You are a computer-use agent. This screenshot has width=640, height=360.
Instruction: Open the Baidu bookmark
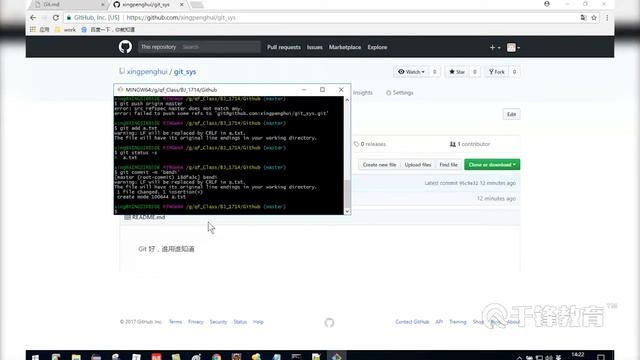108,29
